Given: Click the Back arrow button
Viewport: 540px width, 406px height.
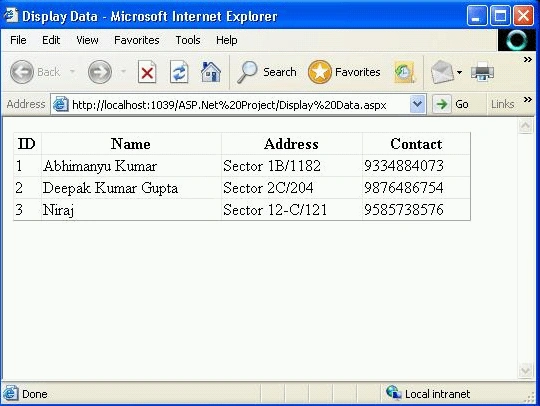Looking at the screenshot, I should click(x=22, y=72).
